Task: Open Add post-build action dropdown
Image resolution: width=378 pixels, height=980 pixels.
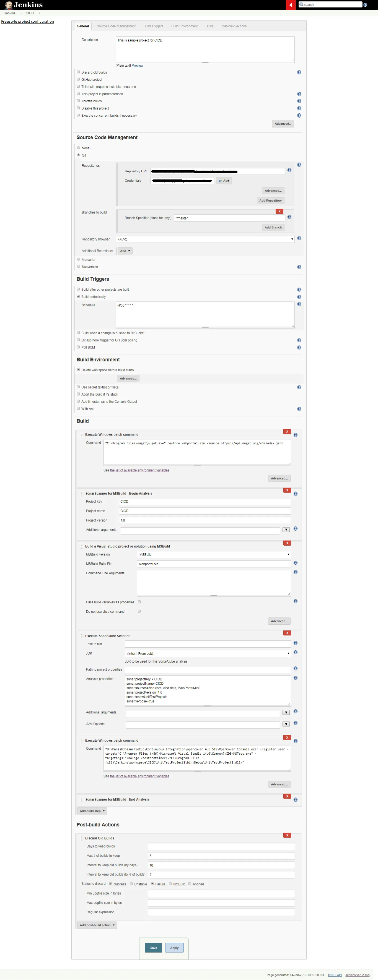Action: (97, 925)
